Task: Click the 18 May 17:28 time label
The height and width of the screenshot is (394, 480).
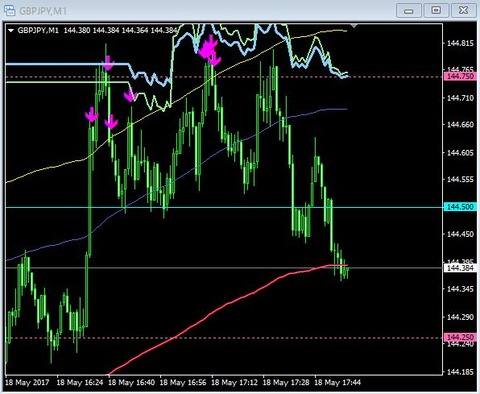Action: (286, 382)
